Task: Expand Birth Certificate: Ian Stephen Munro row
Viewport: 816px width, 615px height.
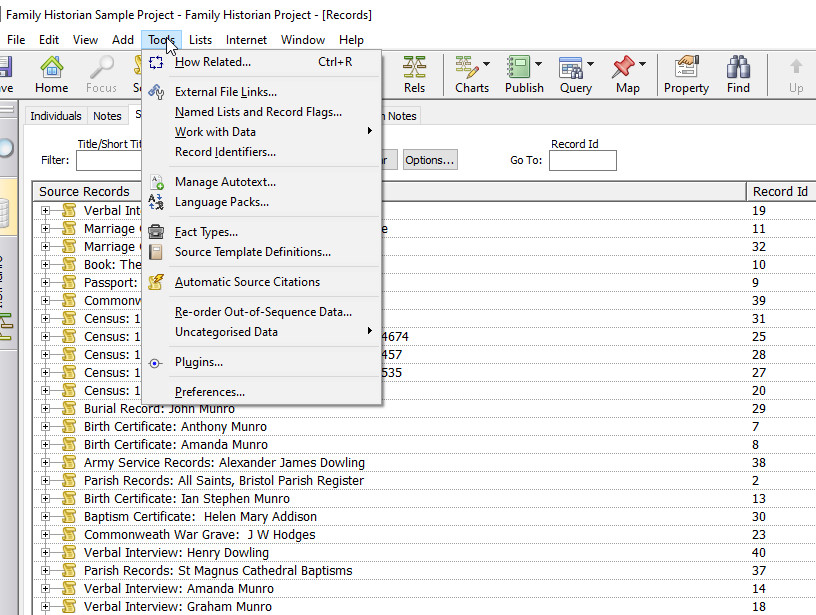Action: 45,498
